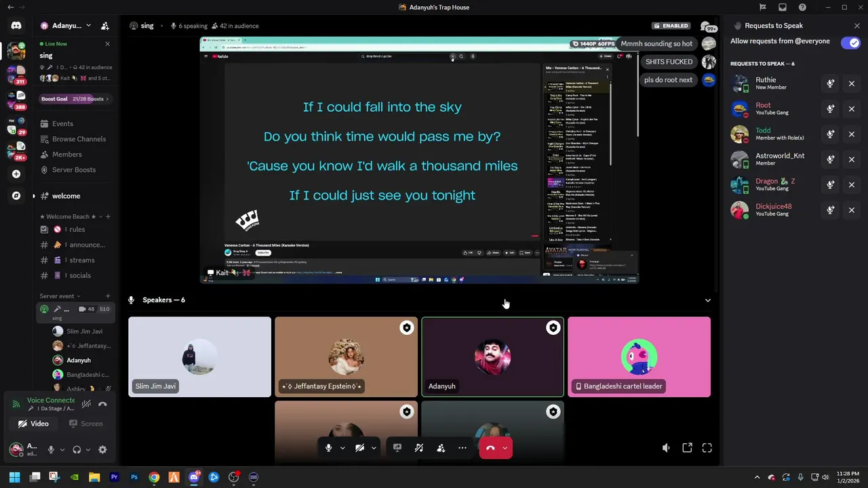Image resolution: width=868 pixels, height=488 pixels.
Task: Open Boost Goal 21/28 Boosts
Action: pyautogui.click(x=75, y=99)
